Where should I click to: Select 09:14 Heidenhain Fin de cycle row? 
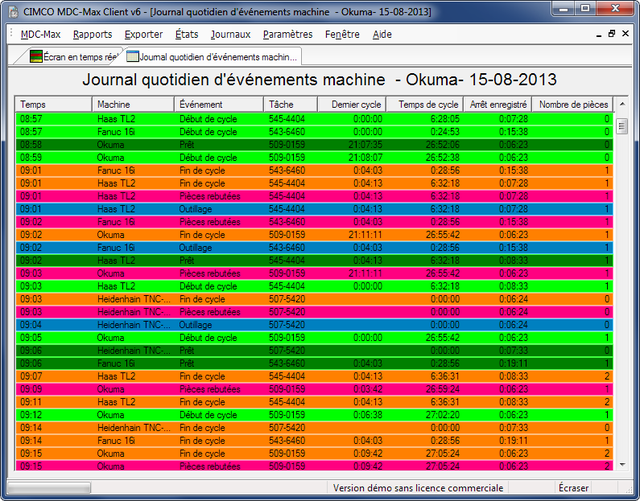(314, 428)
